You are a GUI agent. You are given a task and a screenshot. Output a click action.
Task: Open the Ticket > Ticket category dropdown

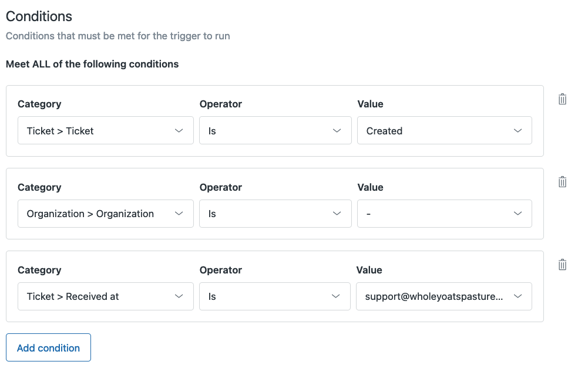pyautogui.click(x=106, y=131)
